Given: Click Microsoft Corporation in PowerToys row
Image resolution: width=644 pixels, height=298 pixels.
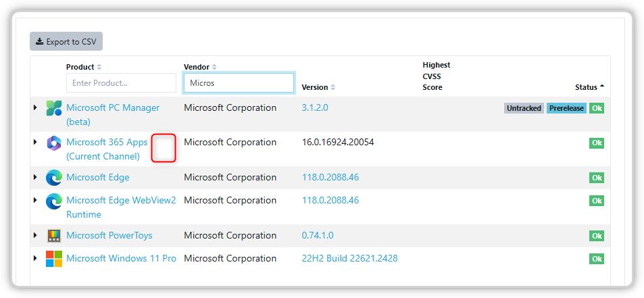Looking at the screenshot, I should click(x=230, y=235).
